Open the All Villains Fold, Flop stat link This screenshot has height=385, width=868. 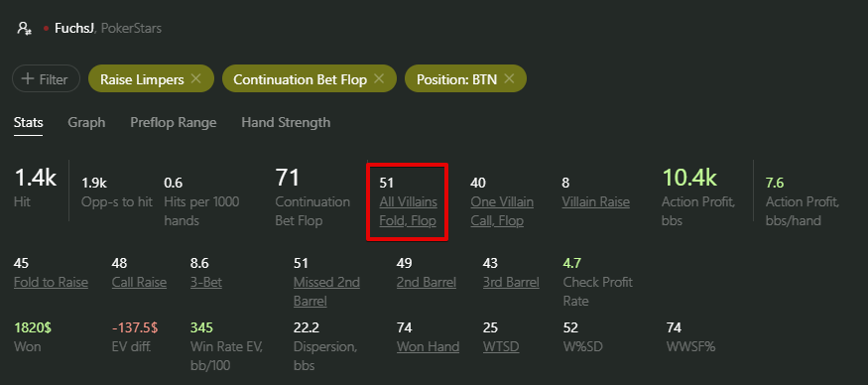coord(408,211)
